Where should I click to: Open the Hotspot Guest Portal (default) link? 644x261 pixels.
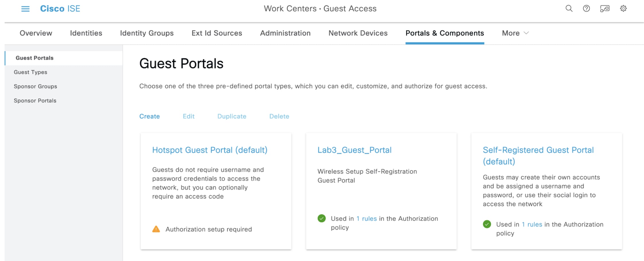coord(210,150)
